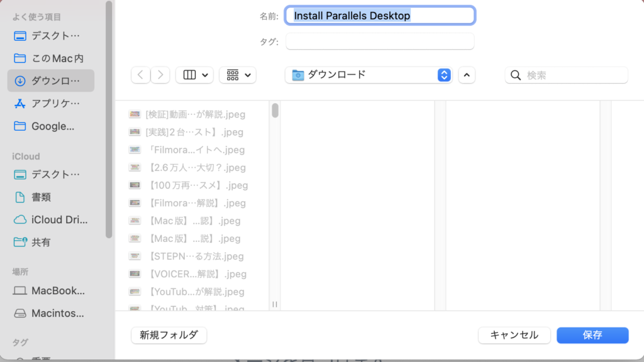
Task: Select file [実践]2台…スト】.jpeg
Action: 186,132
